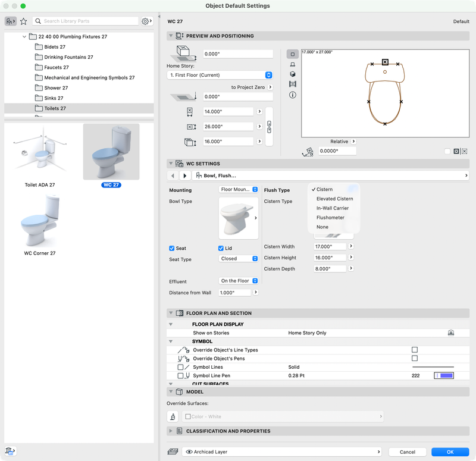Open Embedded Library icon at bottom left
Image resolution: width=476 pixels, height=461 pixels.
(x=10, y=451)
